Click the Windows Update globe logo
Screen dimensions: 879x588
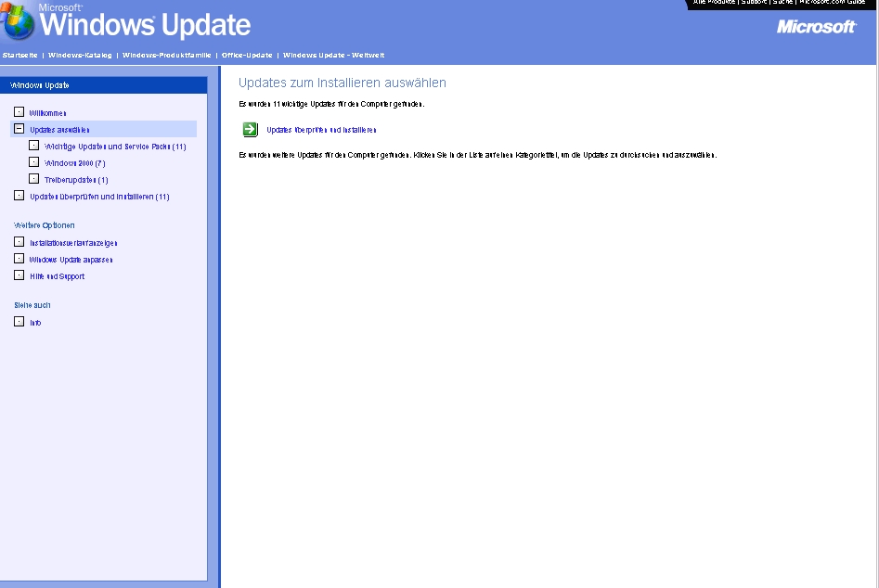(x=17, y=21)
